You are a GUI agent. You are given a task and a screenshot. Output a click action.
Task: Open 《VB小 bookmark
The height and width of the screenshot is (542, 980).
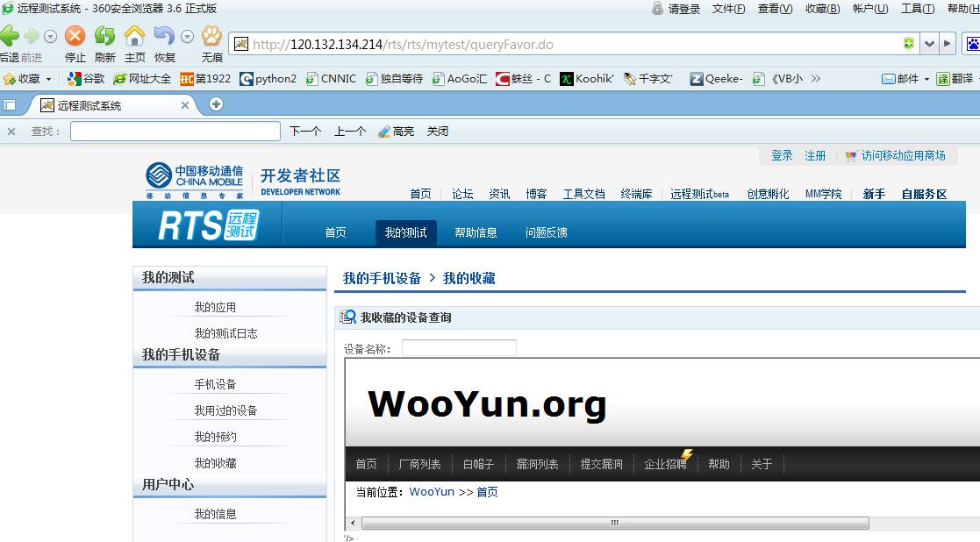pos(777,79)
